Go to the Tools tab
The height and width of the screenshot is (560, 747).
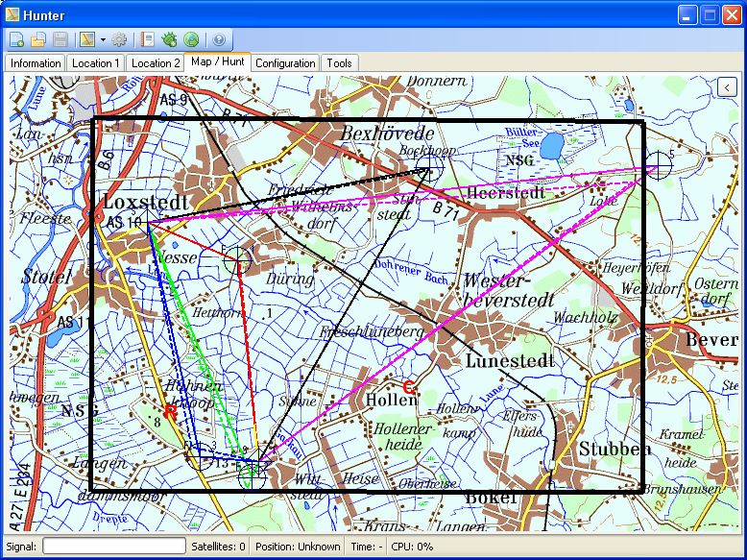tap(339, 63)
